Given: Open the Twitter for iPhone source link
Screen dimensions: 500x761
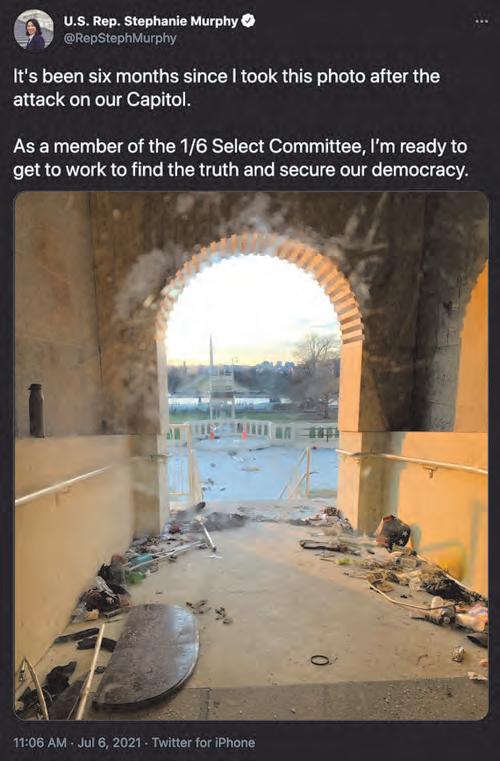Looking at the screenshot, I should 203,742.
